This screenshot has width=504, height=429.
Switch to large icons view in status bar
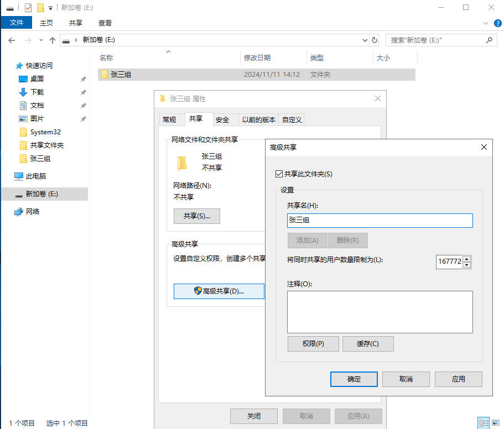[x=496, y=423]
